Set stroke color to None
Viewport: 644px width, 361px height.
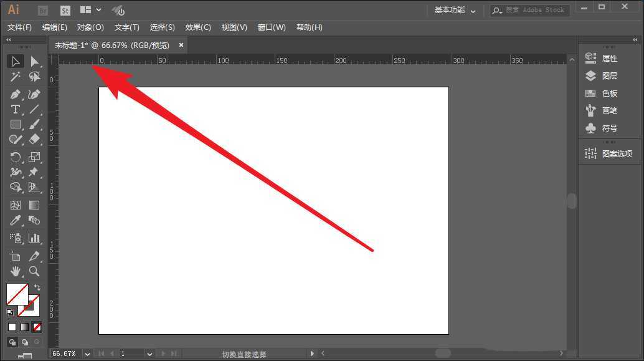click(36, 327)
